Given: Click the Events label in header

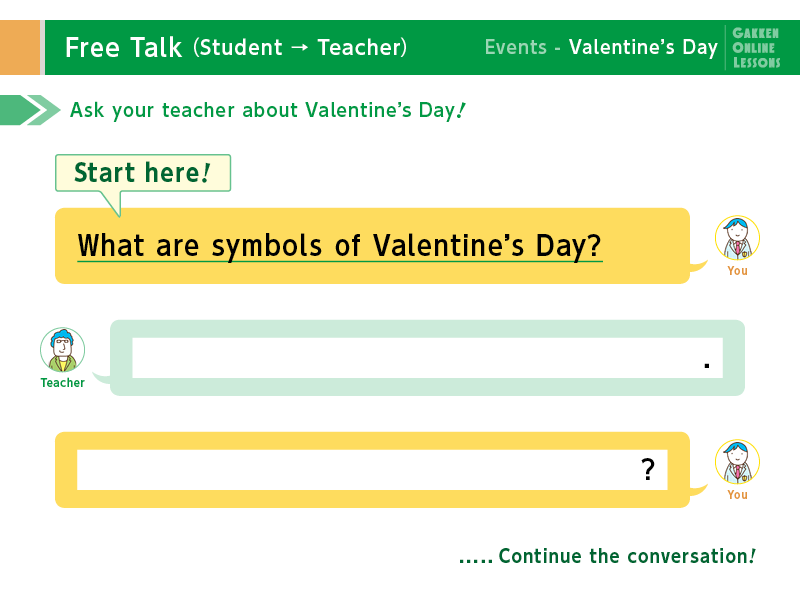Looking at the screenshot, I should (515, 47).
